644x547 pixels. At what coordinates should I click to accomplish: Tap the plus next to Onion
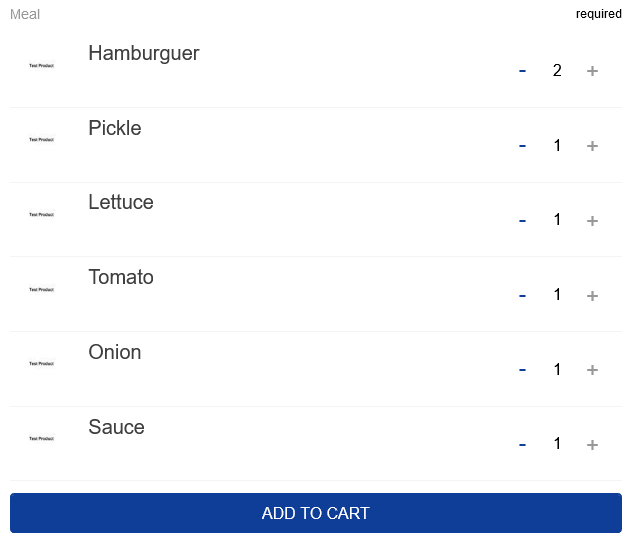592,370
